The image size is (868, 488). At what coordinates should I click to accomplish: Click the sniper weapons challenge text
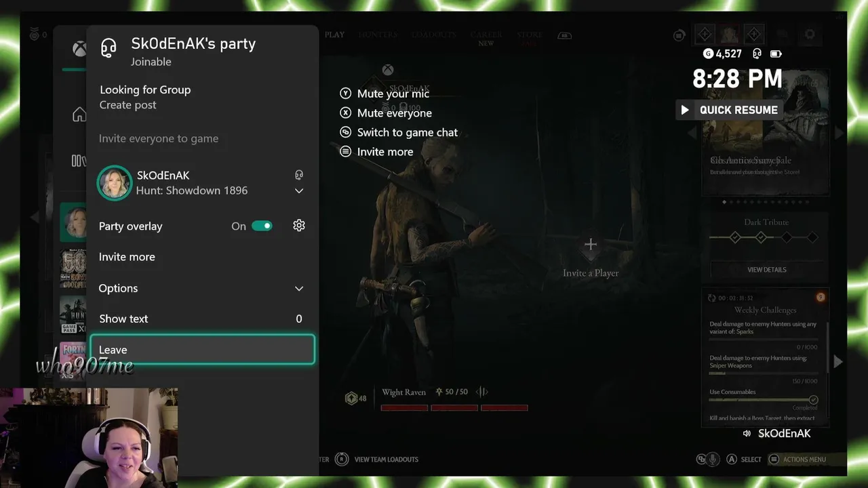coord(758,362)
